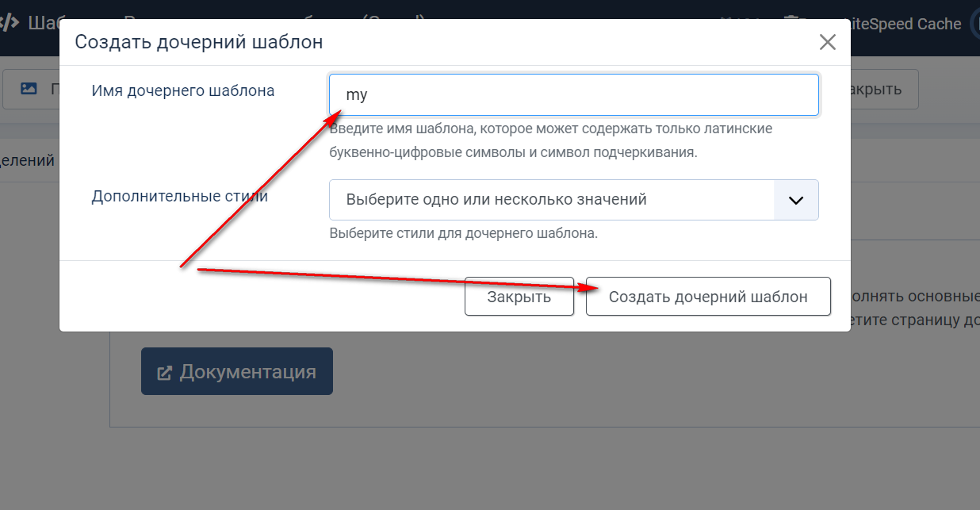
Task: Click the user menu icon at far right
Action: (x=974, y=24)
